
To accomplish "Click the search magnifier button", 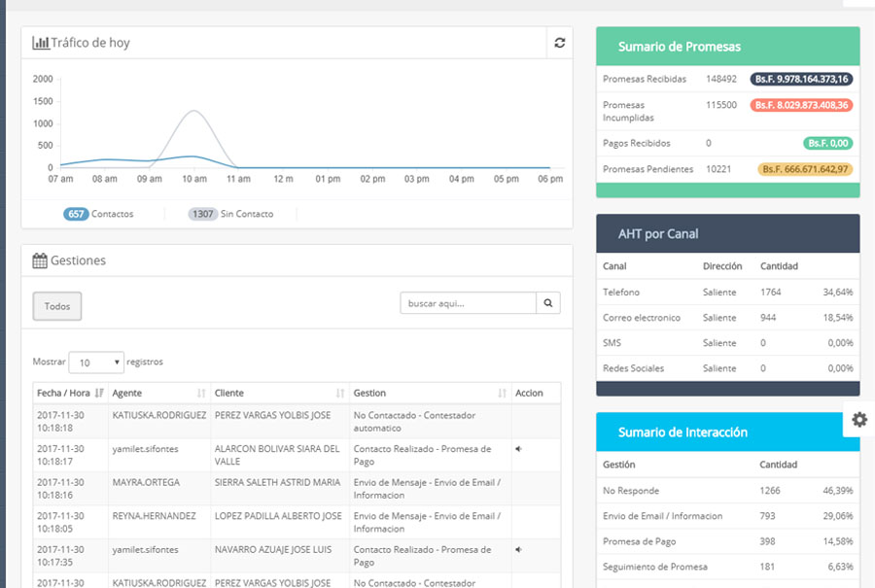I will (x=548, y=303).
